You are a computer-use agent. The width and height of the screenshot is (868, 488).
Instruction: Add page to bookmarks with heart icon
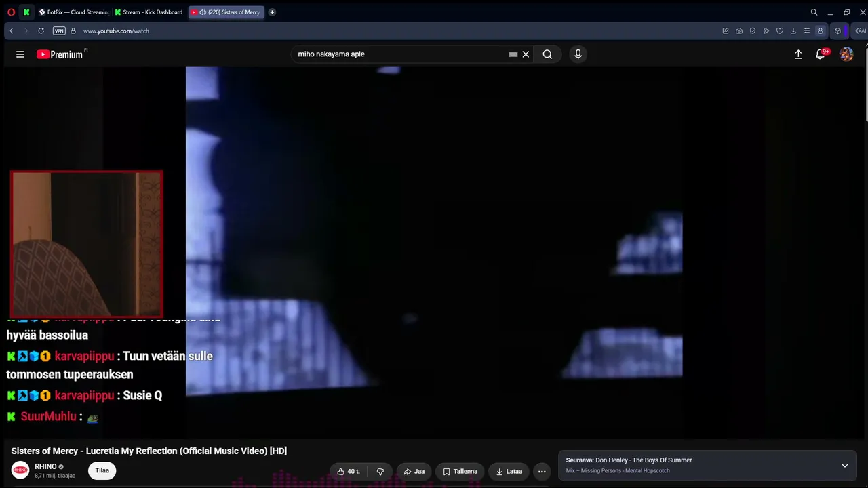(780, 30)
